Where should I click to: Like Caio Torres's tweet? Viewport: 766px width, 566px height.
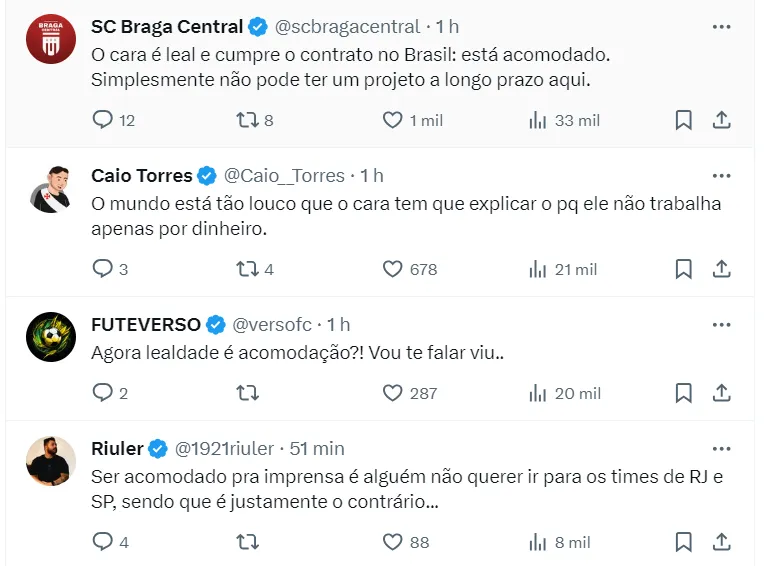(393, 269)
